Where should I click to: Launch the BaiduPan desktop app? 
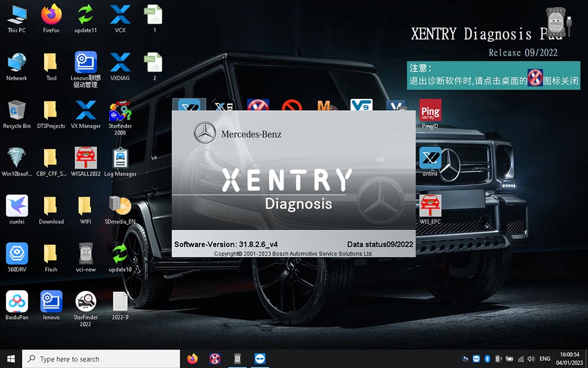[17, 305]
